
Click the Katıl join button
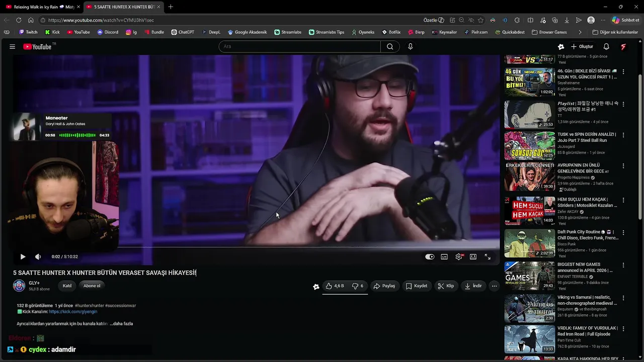tap(67, 286)
